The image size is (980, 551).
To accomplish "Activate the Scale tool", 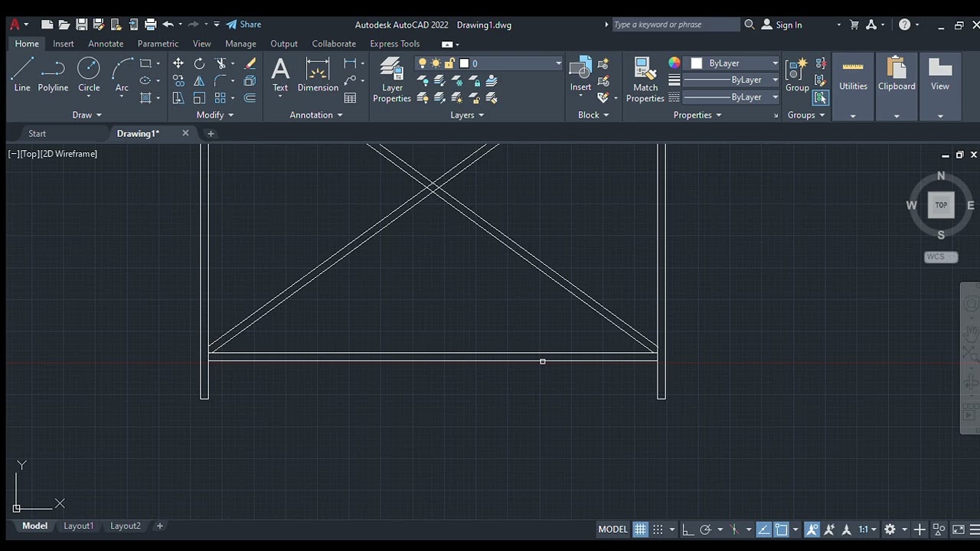I will point(199,98).
